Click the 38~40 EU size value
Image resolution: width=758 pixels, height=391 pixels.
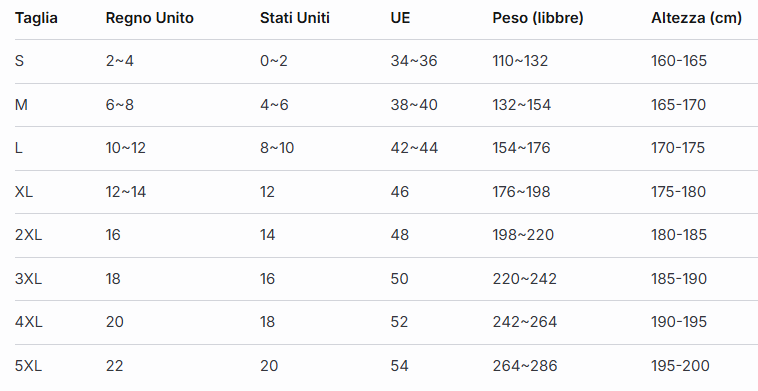(x=414, y=105)
